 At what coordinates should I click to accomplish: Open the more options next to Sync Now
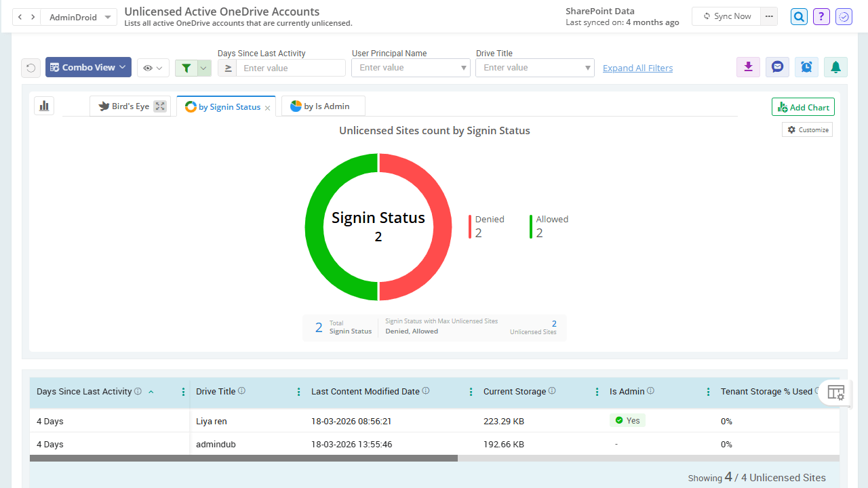[768, 16]
